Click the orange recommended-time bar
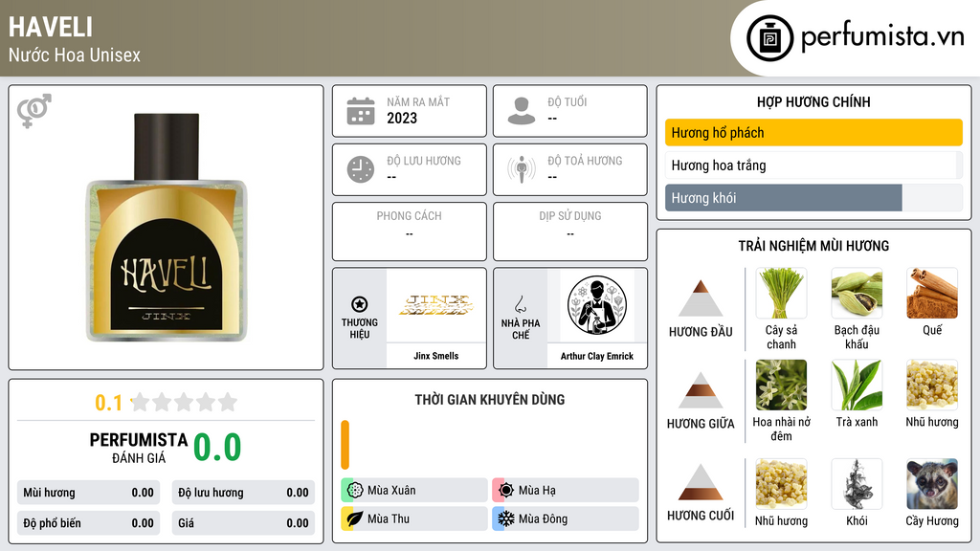The width and height of the screenshot is (980, 551). (x=345, y=445)
